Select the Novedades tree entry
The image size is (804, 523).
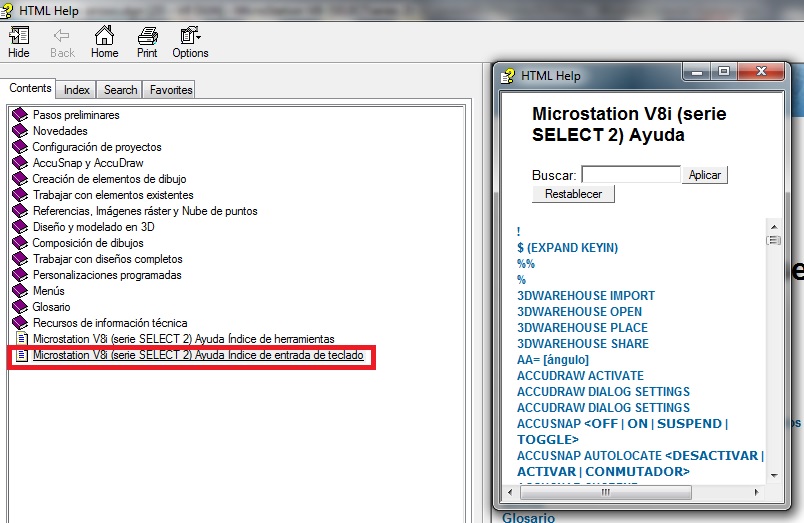click(x=60, y=131)
